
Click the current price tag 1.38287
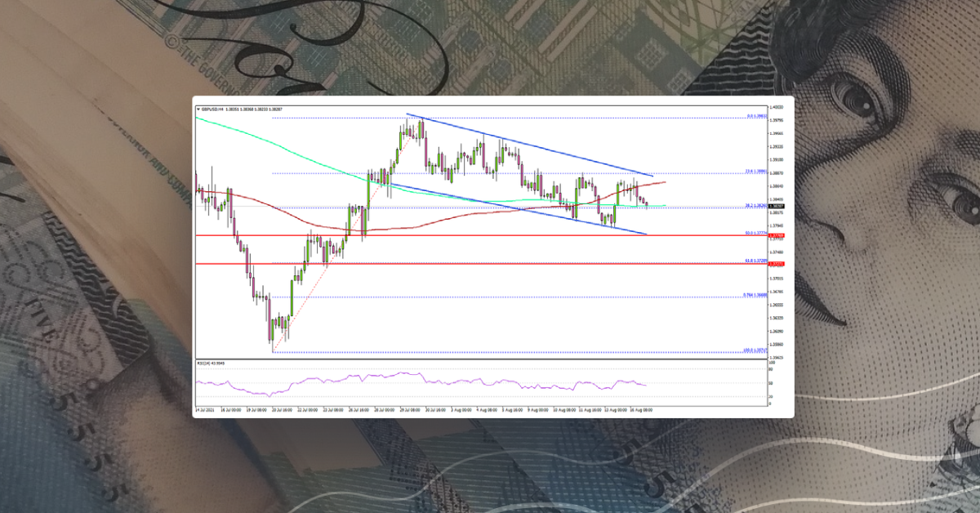tap(778, 207)
